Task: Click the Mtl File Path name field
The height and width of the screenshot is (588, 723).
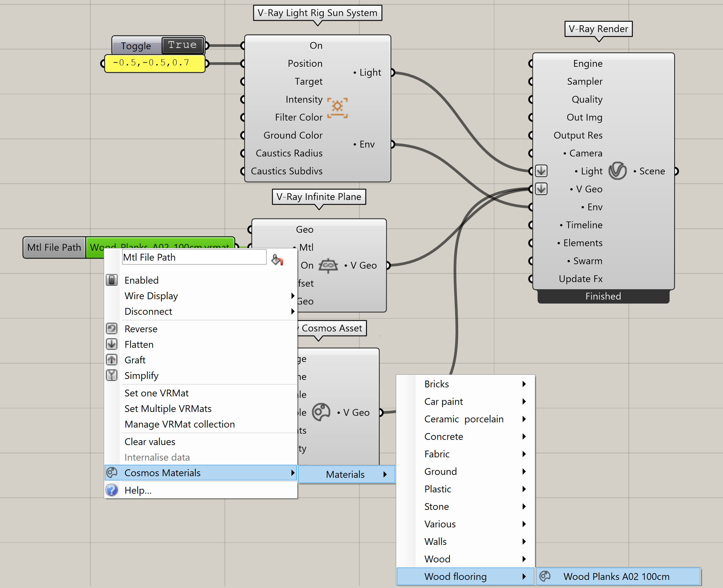Action: 194,257
